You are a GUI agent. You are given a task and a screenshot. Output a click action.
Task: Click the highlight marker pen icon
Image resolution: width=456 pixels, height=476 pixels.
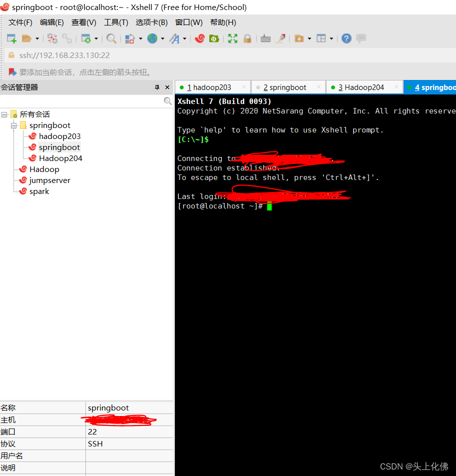pos(281,38)
